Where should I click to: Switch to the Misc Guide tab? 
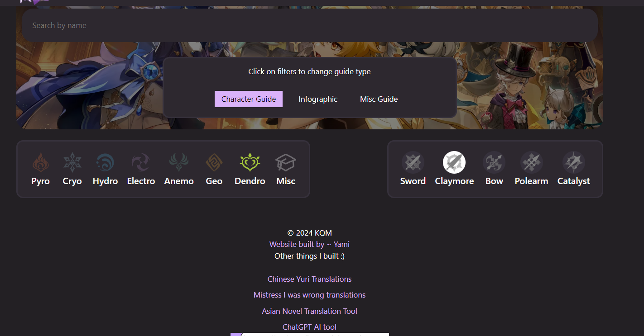click(x=379, y=99)
